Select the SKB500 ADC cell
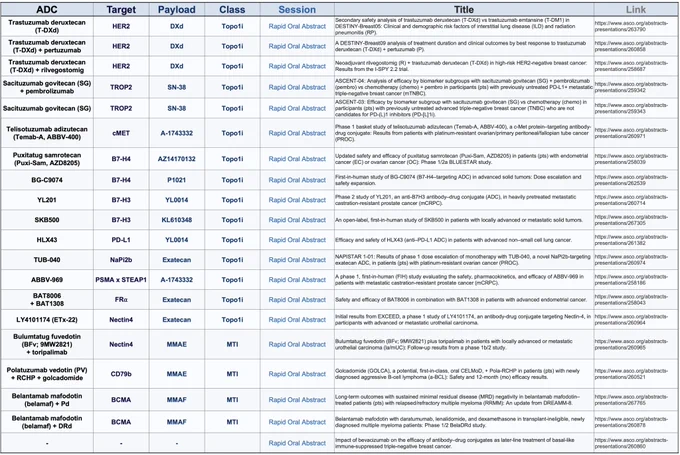Screen dimensions: 680x455 click(x=47, y=220)
